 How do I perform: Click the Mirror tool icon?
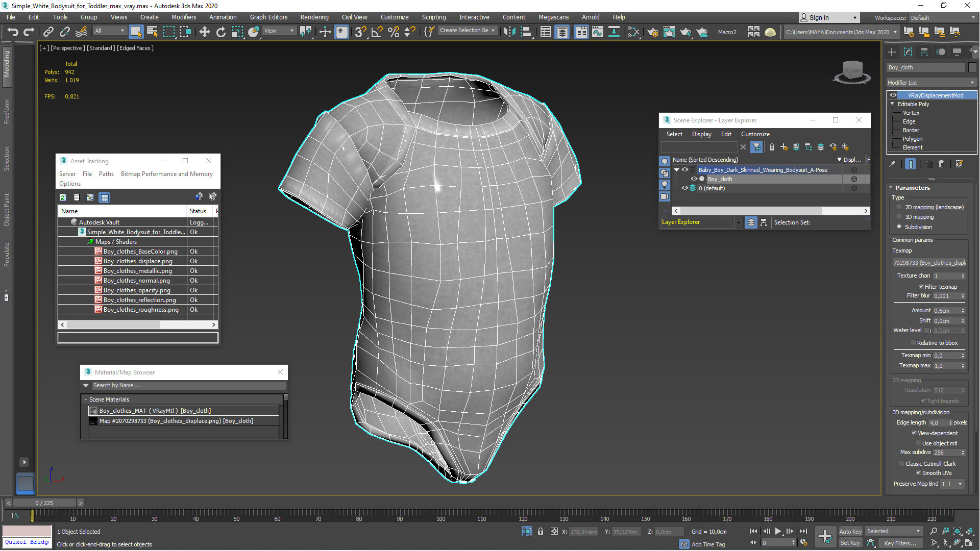(x=509, y=32)
